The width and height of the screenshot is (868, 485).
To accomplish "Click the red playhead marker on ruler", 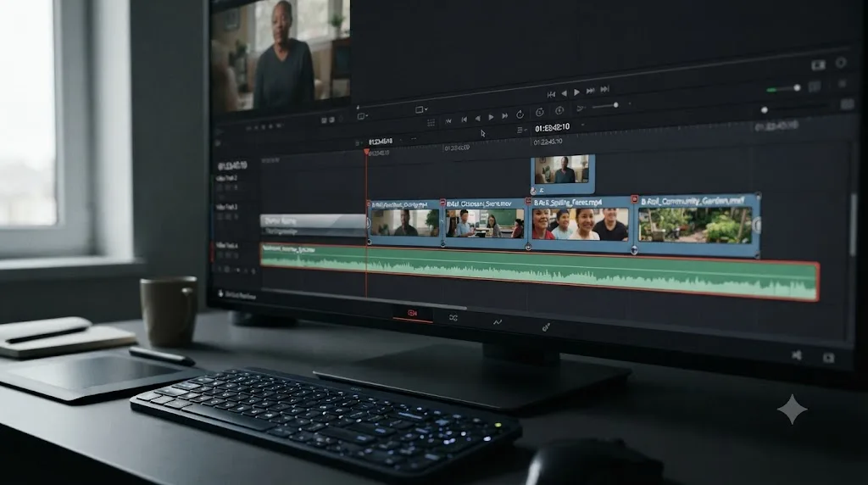I will click(x=366, y=152).
